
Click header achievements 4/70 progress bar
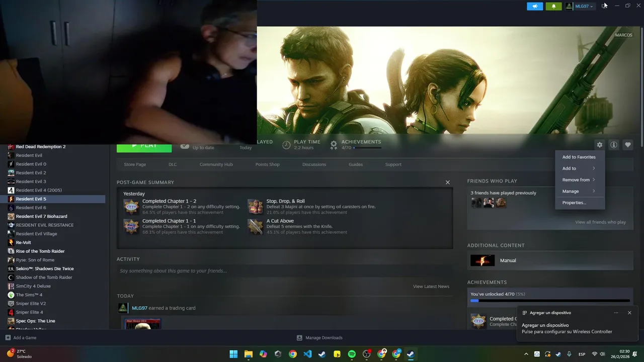tap(367, 148)
